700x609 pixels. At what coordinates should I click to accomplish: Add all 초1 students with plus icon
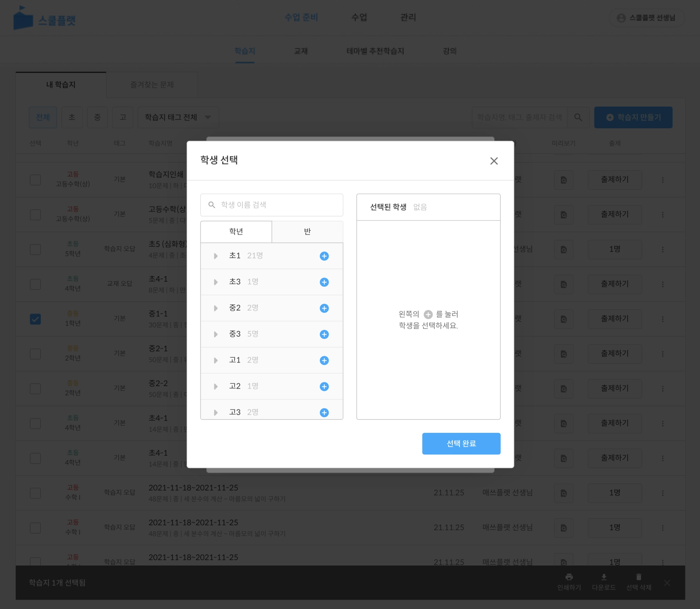pos(324,256)
